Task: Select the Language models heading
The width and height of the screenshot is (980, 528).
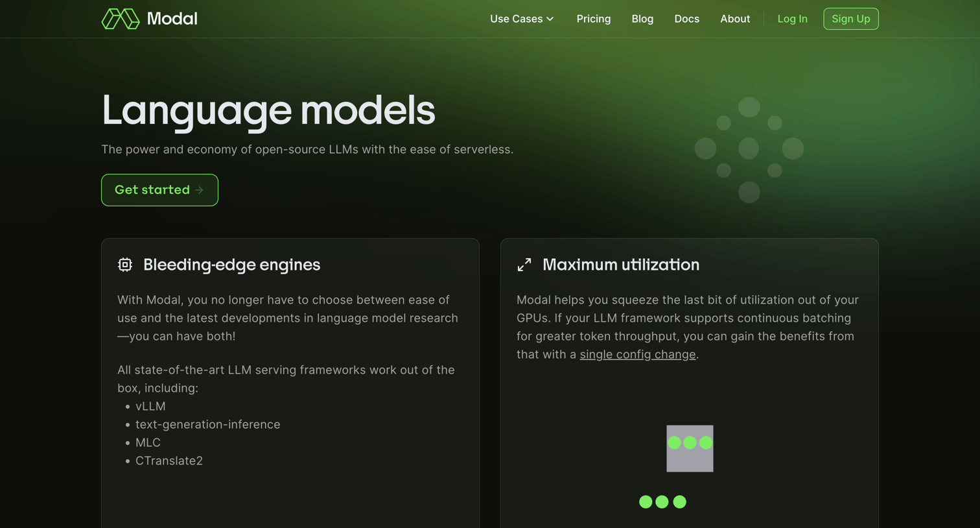Action: point(268,110)
